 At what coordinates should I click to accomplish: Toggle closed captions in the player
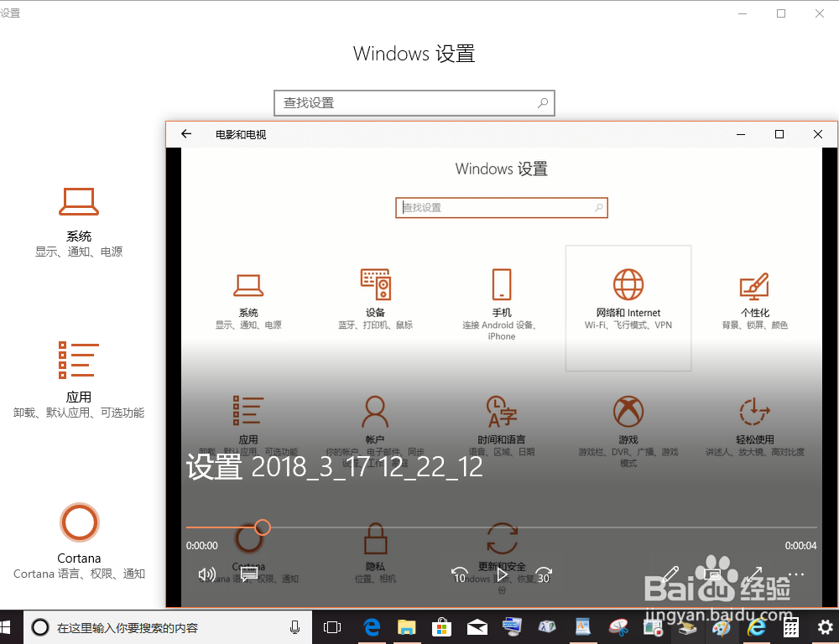pos(248,575)
